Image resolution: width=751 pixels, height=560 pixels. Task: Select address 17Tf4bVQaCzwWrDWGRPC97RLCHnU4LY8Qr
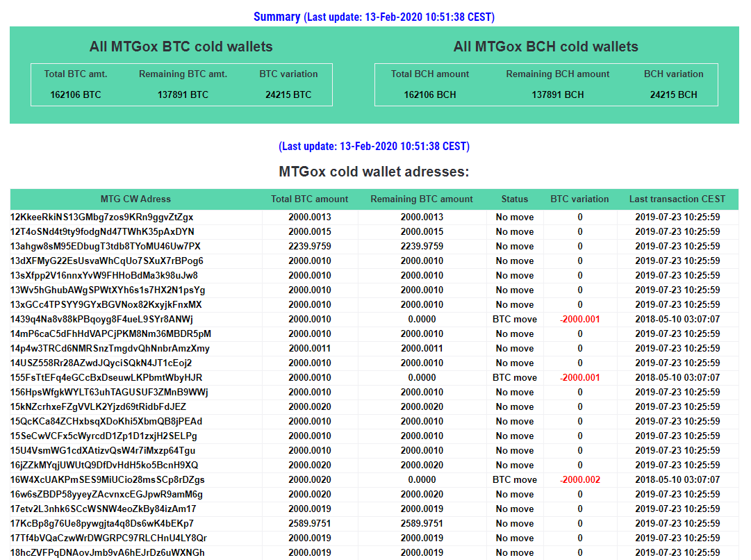(108, 538)
